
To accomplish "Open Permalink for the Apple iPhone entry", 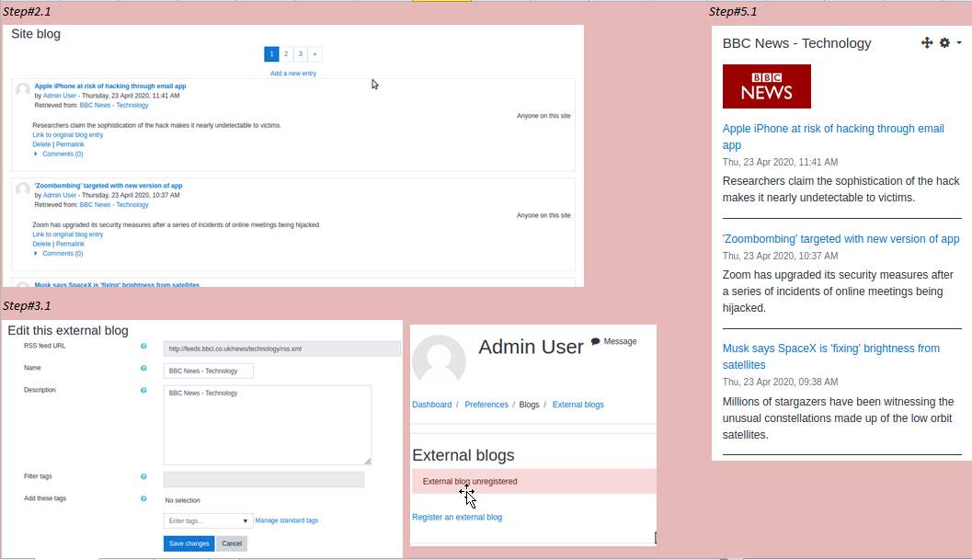I will [x=70, y=144].
